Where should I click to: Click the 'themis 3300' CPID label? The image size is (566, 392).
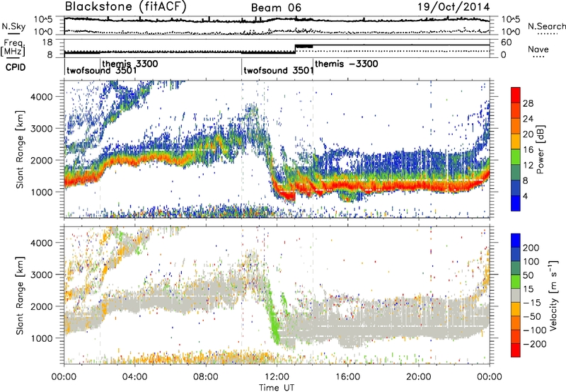[x=130, y=64]
